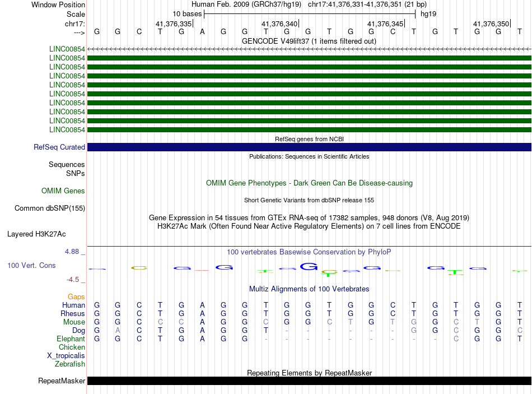Open the H3K27Ac Mark ENCODE track title
Screen dimensions: 532x394
coord(309,226)
